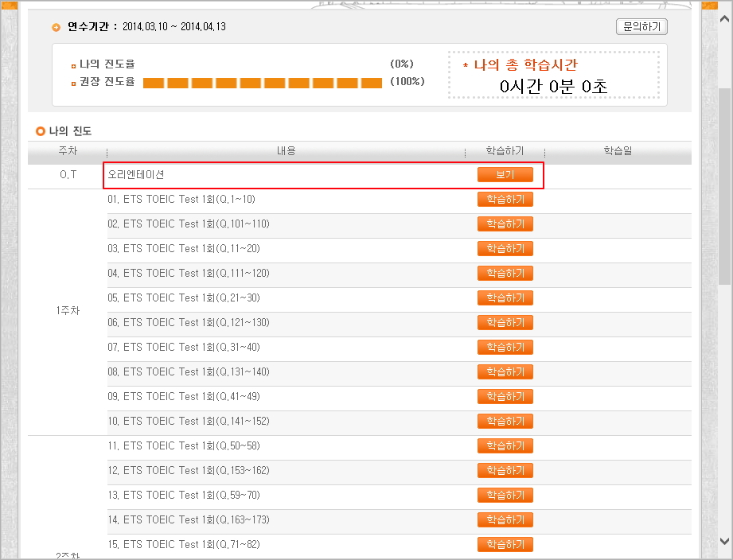Start 학습하기 for lesson 07 Q.31~40
The height and width of the screenshot is (560, 733).
click(505, 348)
